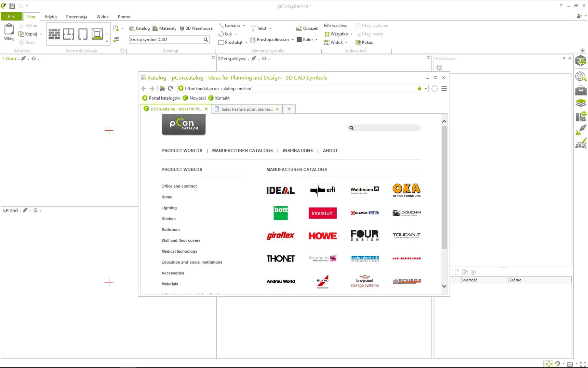Open the Łamana polyline dropdown
This screenshot has height=368, width=588.
[x=244, y=26]
